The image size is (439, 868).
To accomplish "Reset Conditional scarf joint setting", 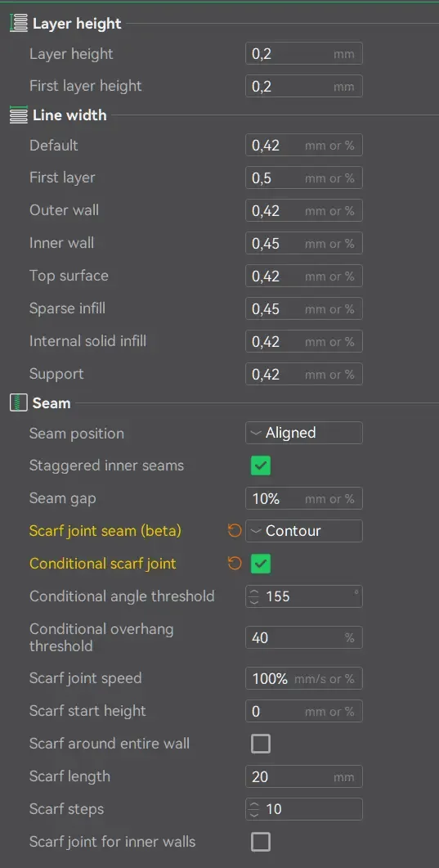I will tap(235, 564).
